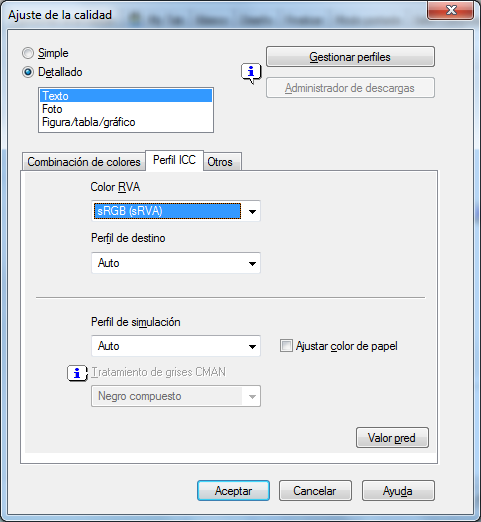The image size is (481, 522).
Task: Select the Perfil ICC tab
Action: [x=174, y=160]
